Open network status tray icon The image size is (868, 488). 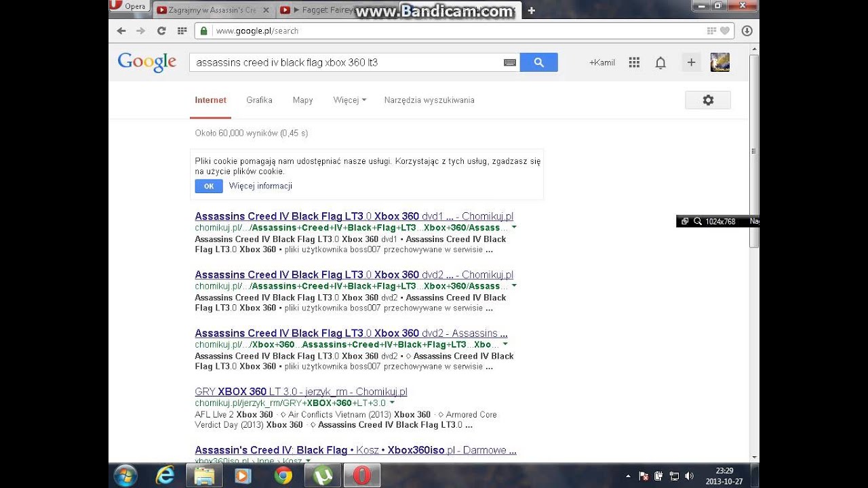pos(674,476)
